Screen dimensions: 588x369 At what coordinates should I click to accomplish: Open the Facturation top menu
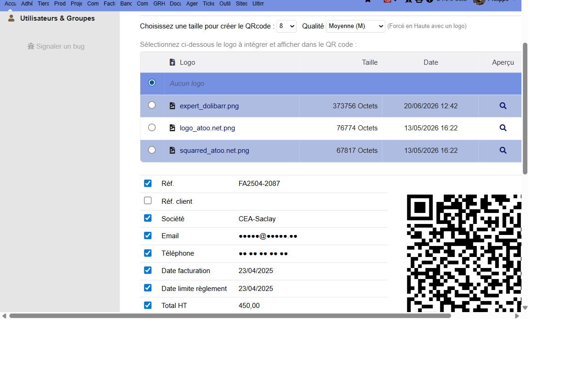[110, 4]
